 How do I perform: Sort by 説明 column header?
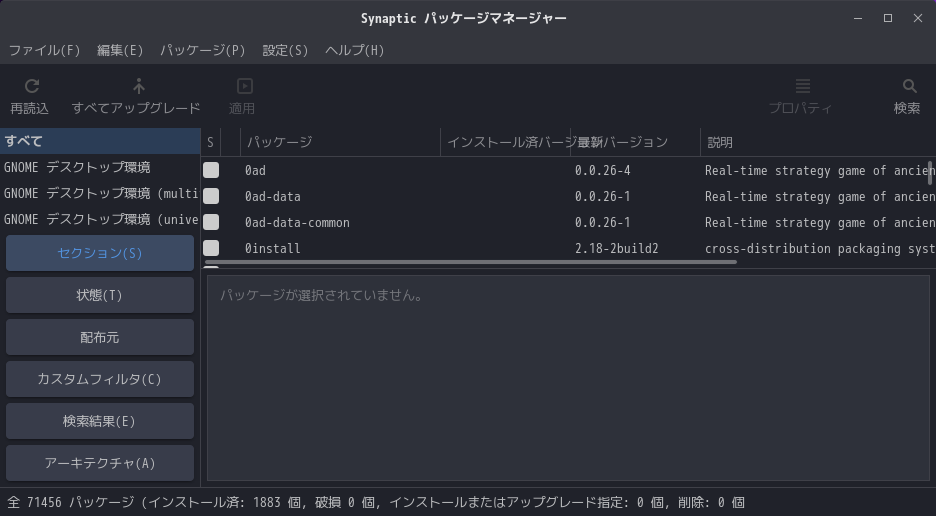coord(818,142)
